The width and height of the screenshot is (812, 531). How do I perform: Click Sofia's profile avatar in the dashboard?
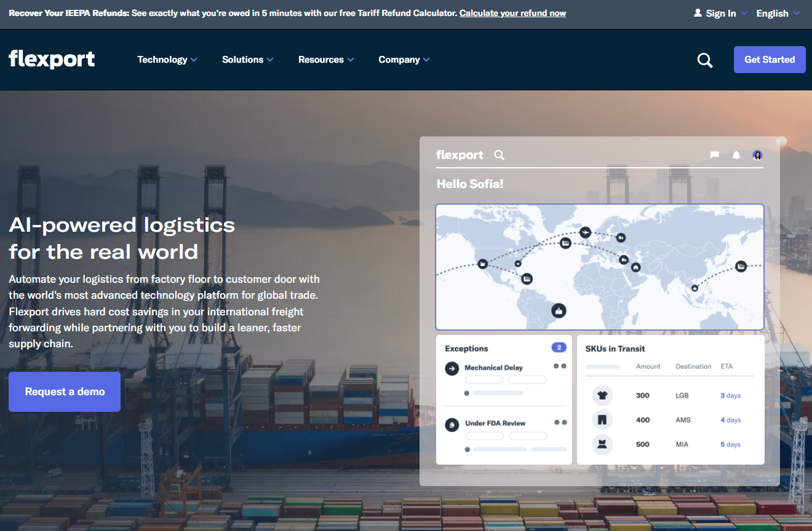coord(757,155)
